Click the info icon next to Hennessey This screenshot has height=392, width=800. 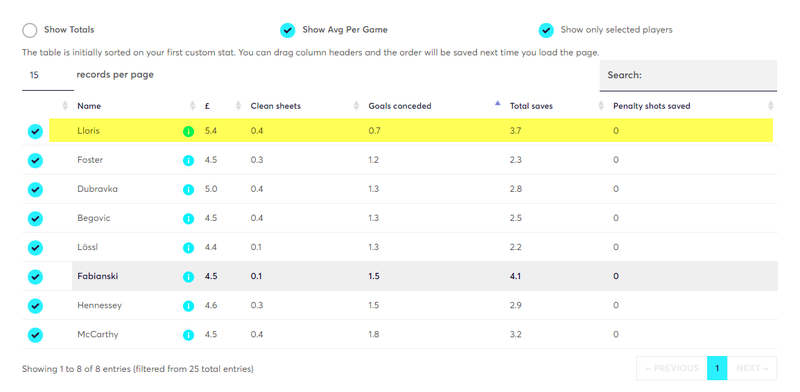click(x=188, y=306)
